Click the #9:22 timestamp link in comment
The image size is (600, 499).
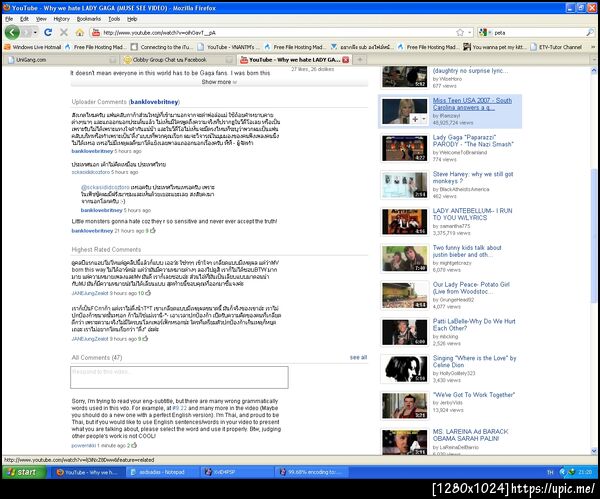179,408
